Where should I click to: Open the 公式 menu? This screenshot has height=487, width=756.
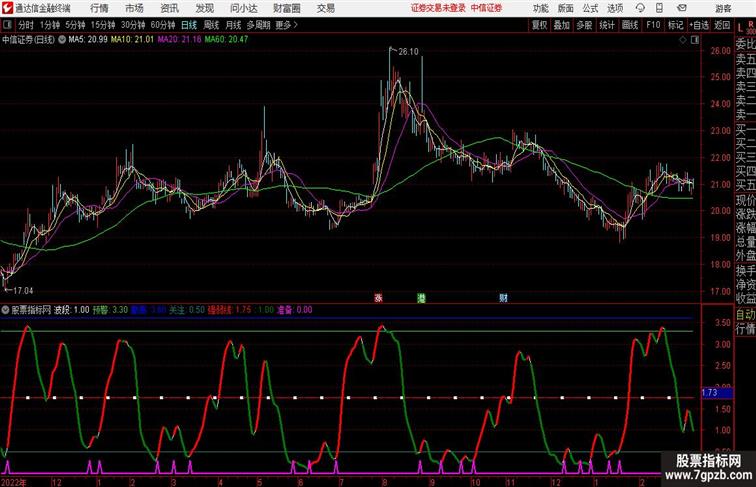590,8
